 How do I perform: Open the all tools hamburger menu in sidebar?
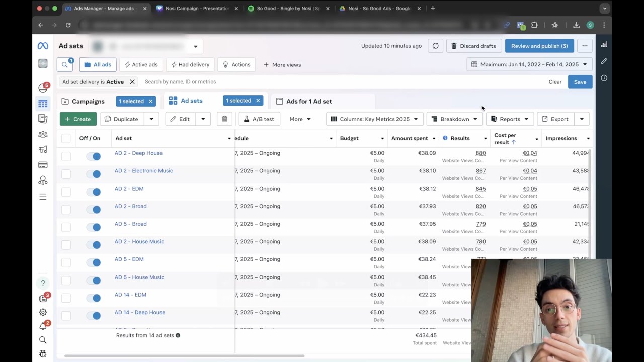43,197
